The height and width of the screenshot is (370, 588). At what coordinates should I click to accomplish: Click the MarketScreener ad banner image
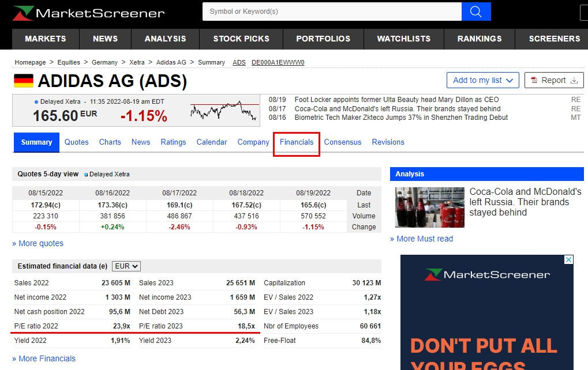coord(487,312)
